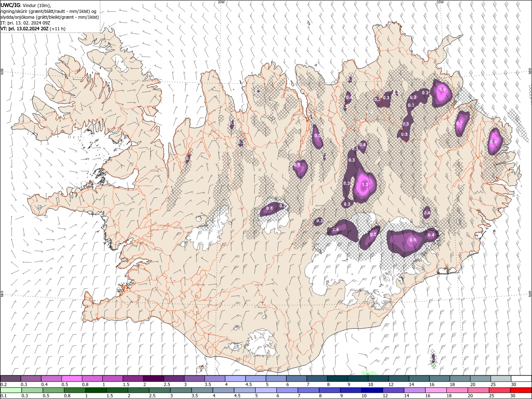Click the 1.0 snowfall value in the northeast
This screenshot has width=532, height=399.
[x=442, y=89]
